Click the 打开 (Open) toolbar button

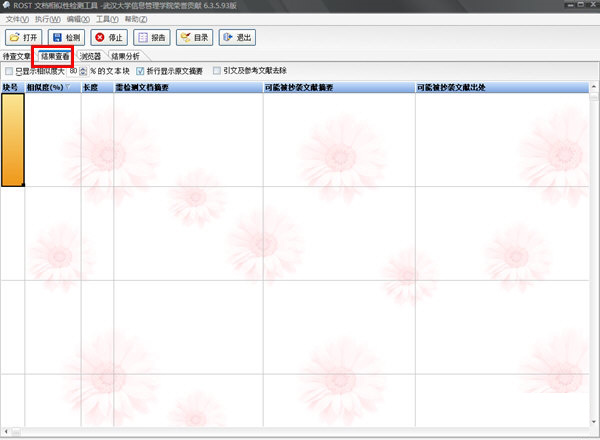[24, 38]
